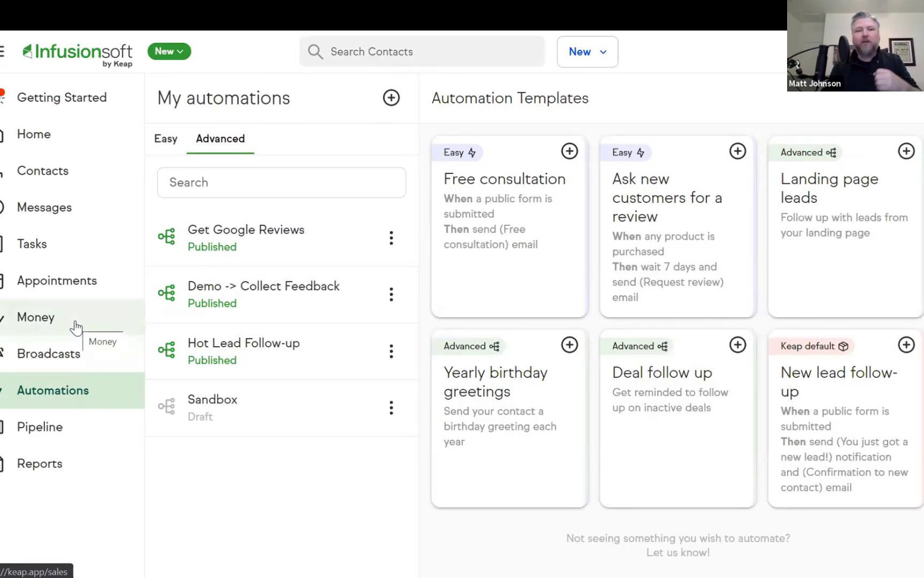
Task: Click the Let us know! link
Action: point(678,553)
